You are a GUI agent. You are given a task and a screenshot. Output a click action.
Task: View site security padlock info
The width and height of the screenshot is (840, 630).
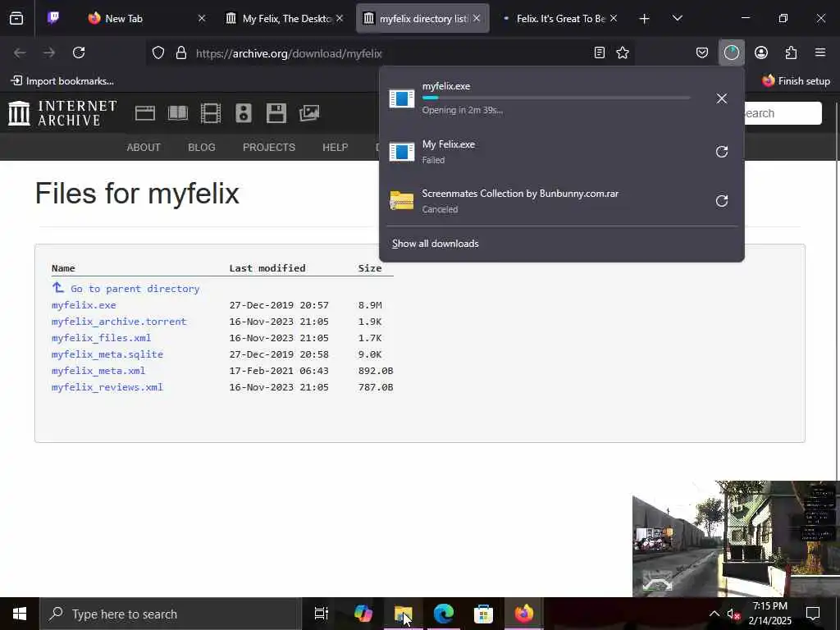coord(181,52)
